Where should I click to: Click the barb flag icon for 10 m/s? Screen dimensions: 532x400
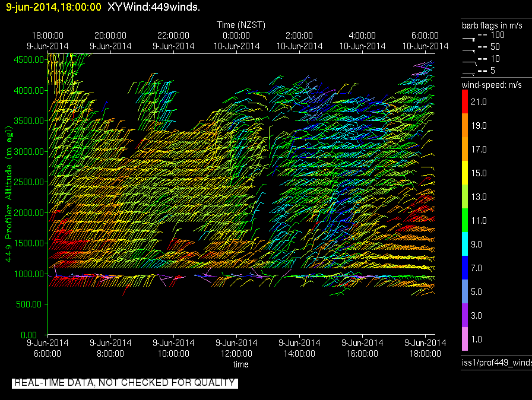(470, 63)
